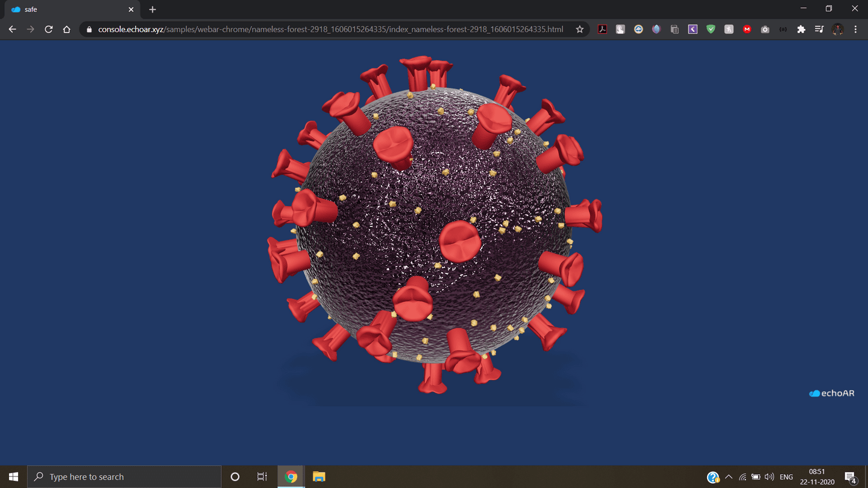This screenshot has width=868, height=488.
Task: View site info via the padlock icon
Action: 89,29
